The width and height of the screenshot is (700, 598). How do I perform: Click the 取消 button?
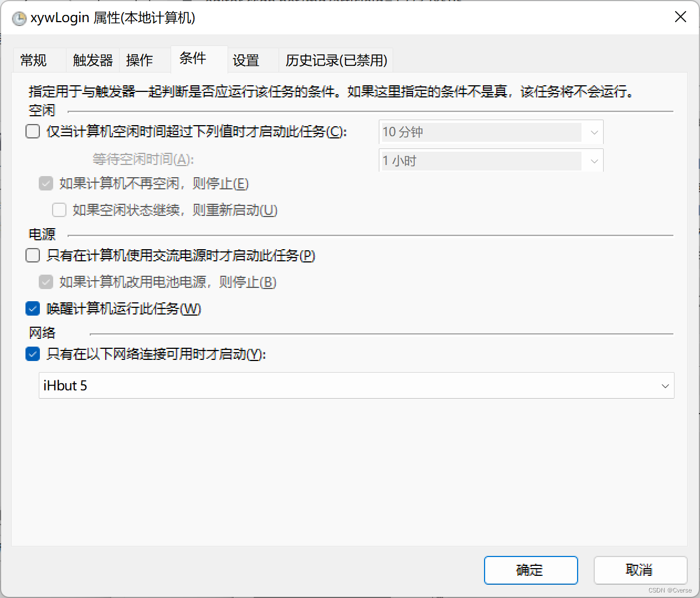[640, 570]
